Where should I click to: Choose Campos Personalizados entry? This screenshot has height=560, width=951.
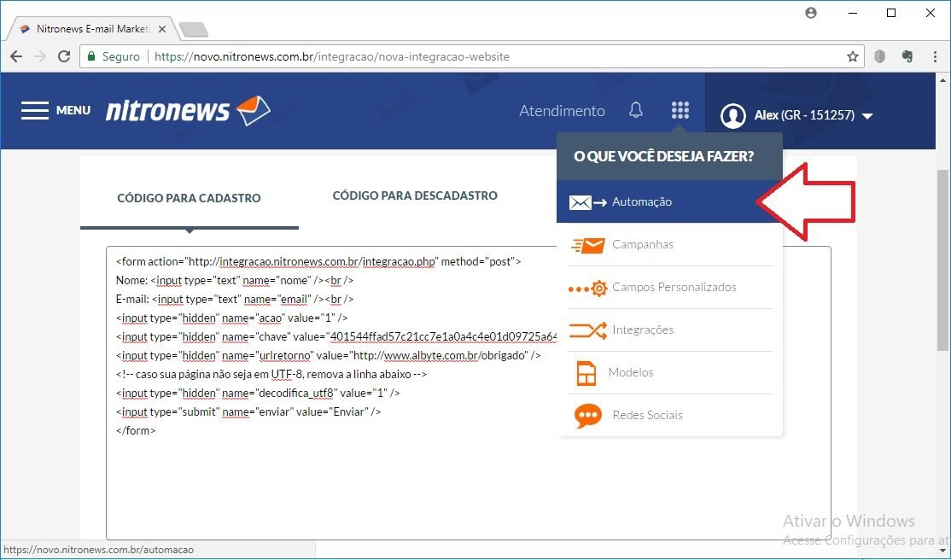point(669,287)
